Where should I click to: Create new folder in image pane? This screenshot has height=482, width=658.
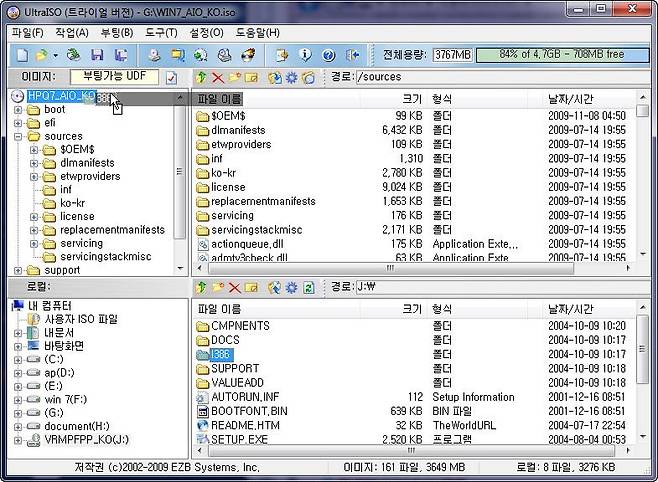pos(235,78)
